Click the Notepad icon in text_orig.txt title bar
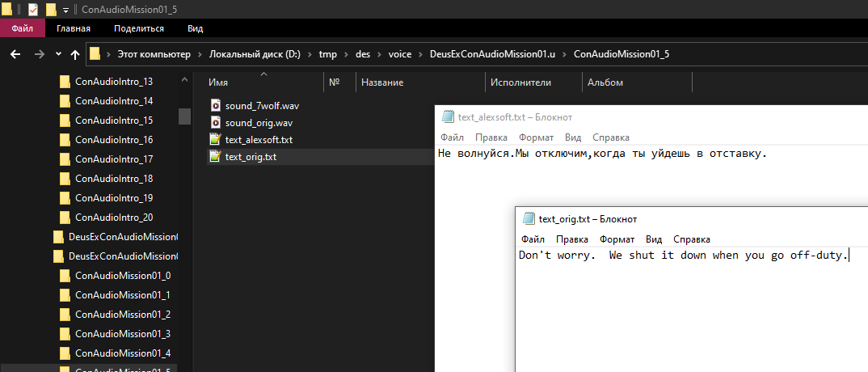868x372 pixels. tap(529, 218)
